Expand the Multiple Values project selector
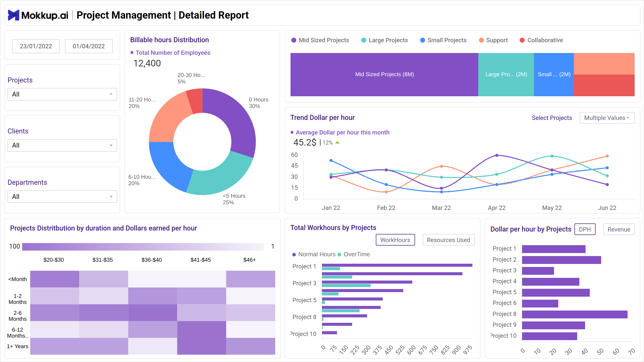Viewport: 644px width, 362px height. [x=607, y=118]
